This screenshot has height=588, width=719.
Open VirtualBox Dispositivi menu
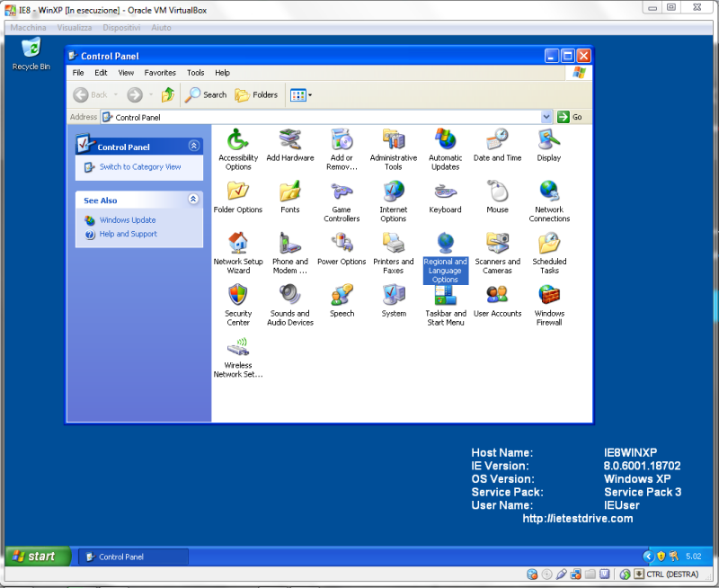[x=121, y=28]
